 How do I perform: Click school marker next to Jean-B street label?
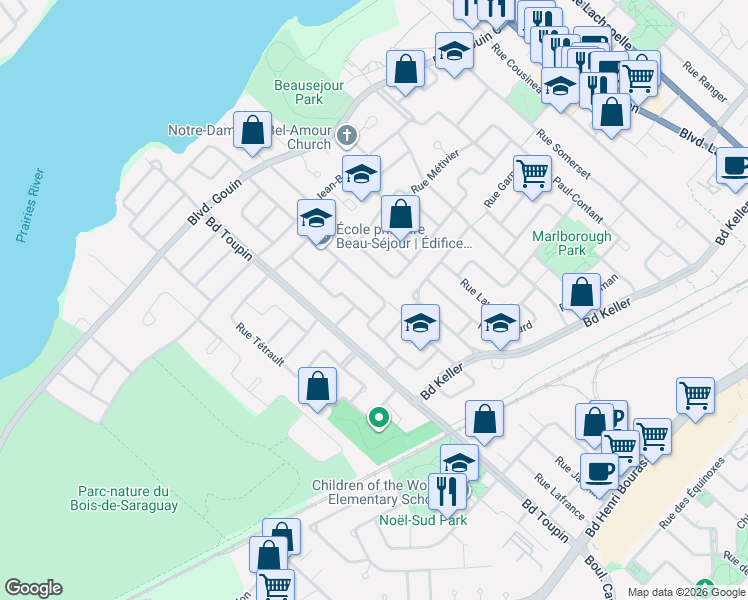pos(362,177)
